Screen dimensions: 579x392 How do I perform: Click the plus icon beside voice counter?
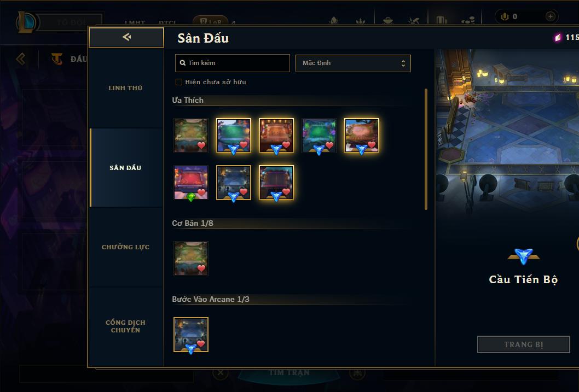click(x=550, y=16)
